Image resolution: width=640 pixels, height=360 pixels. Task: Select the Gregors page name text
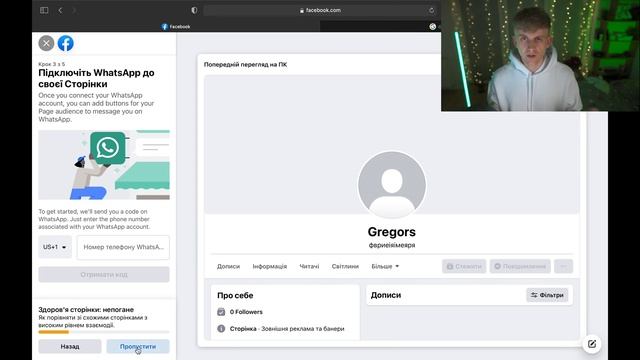click(391, 232)
